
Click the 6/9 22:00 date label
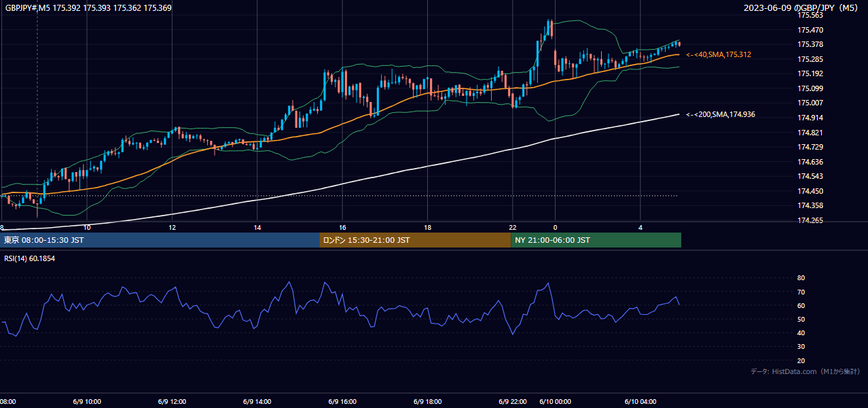point(513,402)
